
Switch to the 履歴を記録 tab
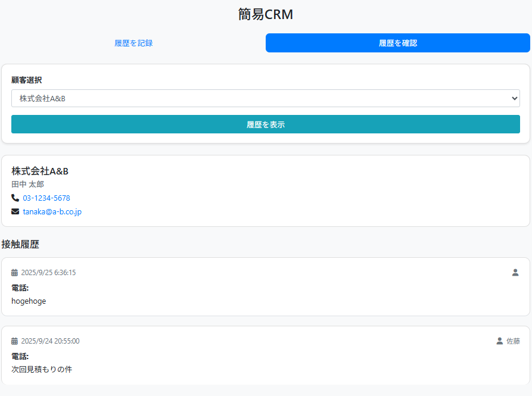(x=133, y=43)
